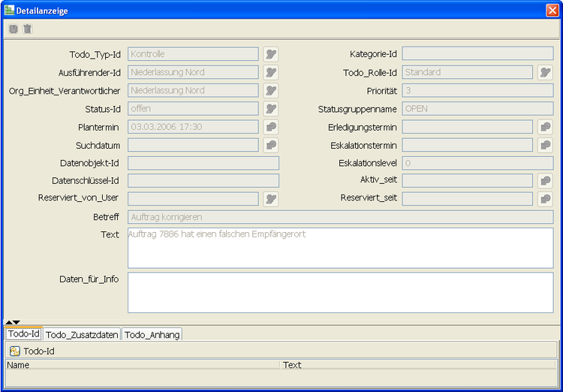Image resolution: width=563 pixels, height=392 pixels.
Task: Switch to the Todo_Zusatzdaten tab
Action: (x=82, y=335)
